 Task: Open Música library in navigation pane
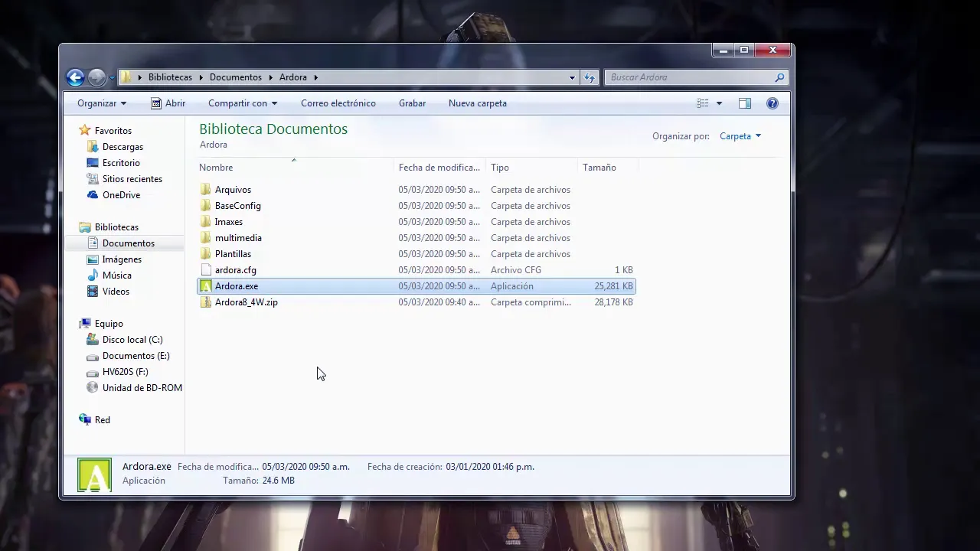[x=117, y=275]
